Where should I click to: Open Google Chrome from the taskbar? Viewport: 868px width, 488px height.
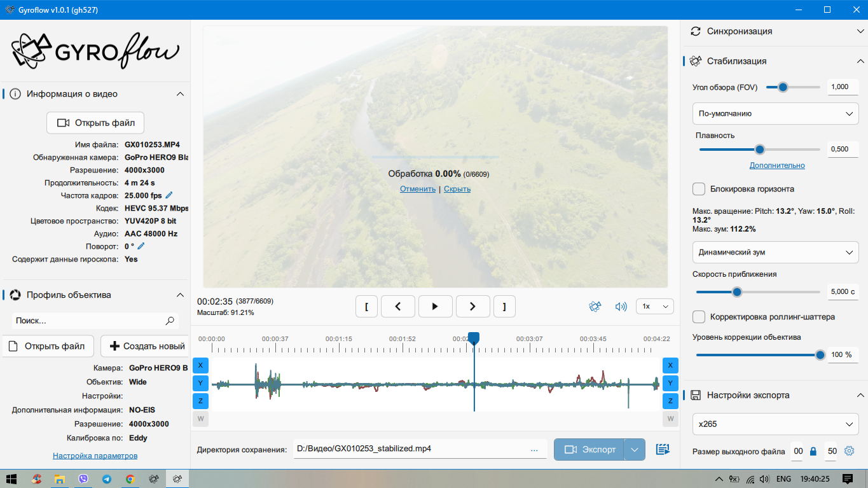coord(130,478)
